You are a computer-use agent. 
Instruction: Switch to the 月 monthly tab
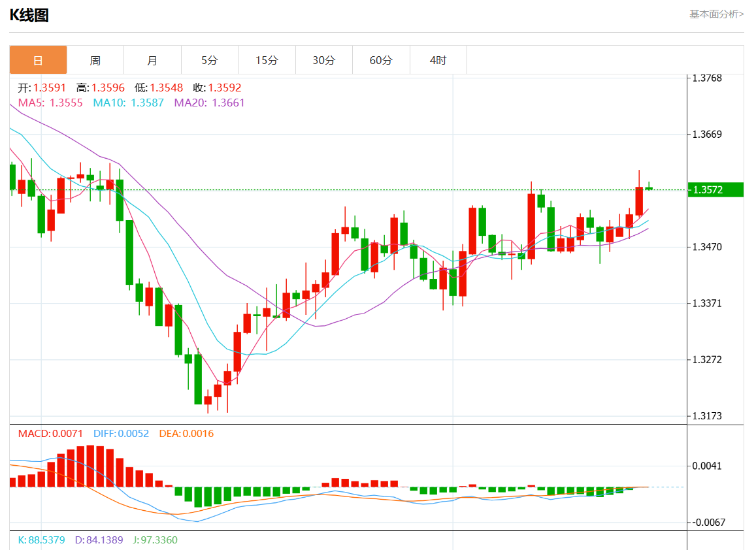152,60
